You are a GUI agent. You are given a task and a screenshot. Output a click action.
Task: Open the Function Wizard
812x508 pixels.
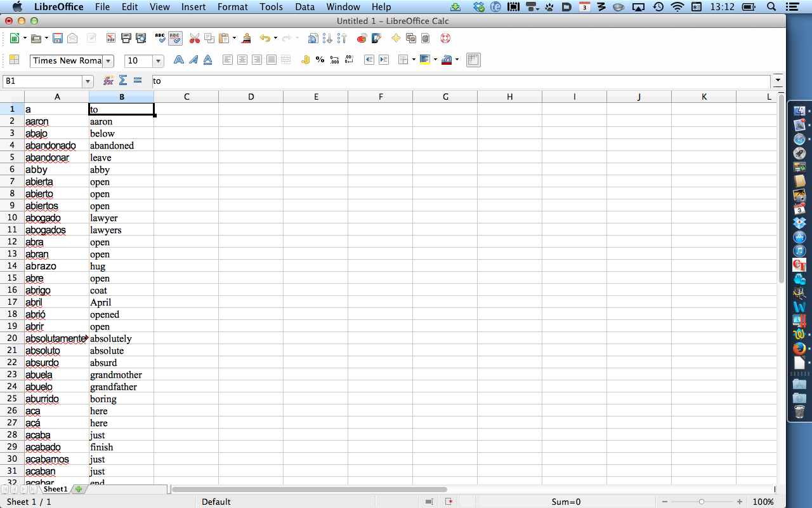pyautogui.click(x=108, y=81)
